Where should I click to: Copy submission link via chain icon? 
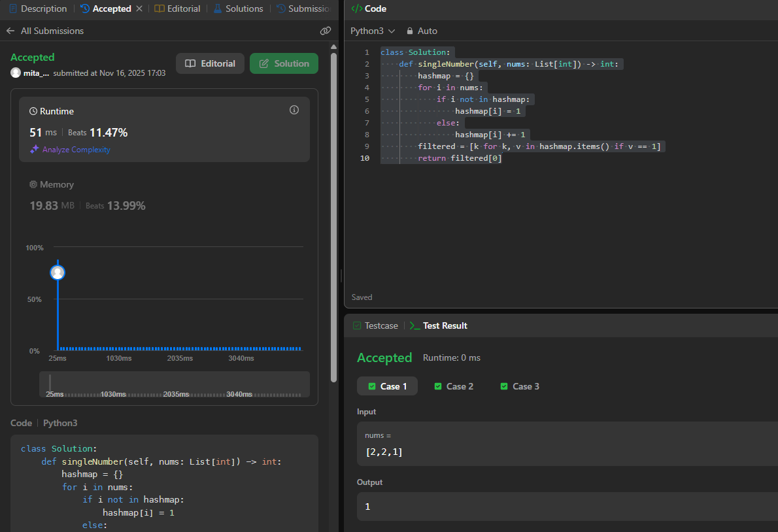point(326,31)
